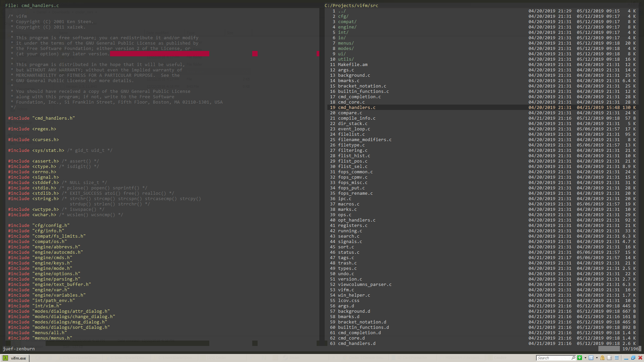Select compare.c in the file list
The width and height of the screenshot is (644, 362).
350,113
